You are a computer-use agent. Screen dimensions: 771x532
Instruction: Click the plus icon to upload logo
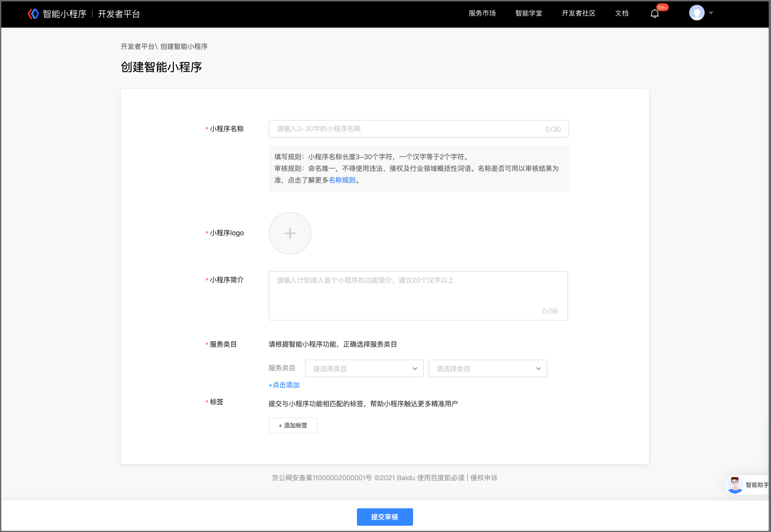pyautogui.click(x=290, y=233)
